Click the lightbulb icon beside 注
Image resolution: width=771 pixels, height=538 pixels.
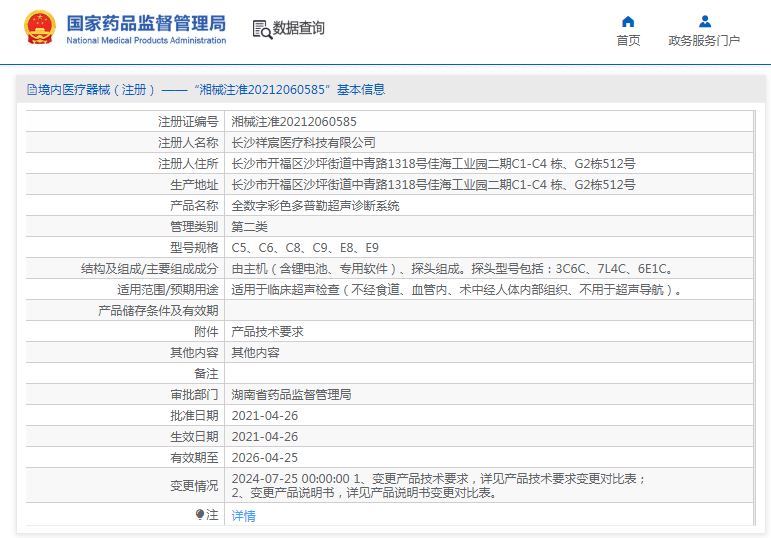point(200,515)
